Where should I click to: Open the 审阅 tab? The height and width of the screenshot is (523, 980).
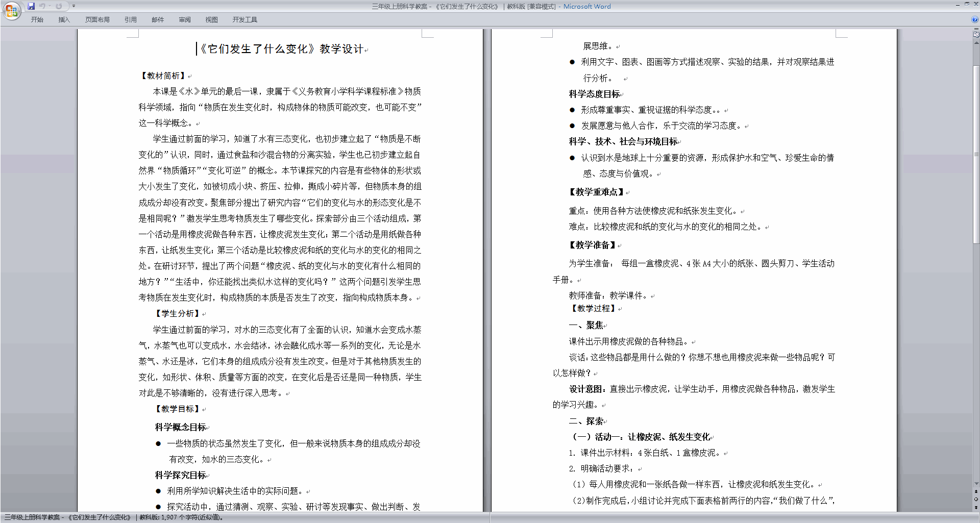click(x=185, y=20)
